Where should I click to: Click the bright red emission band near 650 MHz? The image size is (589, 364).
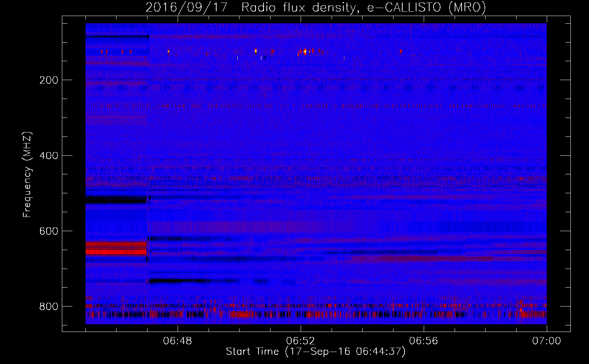(116, 249)
